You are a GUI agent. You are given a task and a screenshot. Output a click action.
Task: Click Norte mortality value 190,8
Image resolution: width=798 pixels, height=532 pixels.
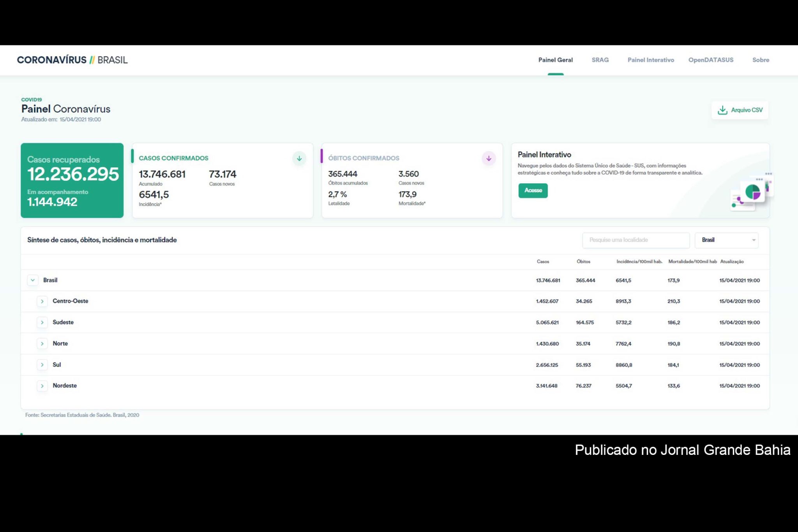click(674, 344)
